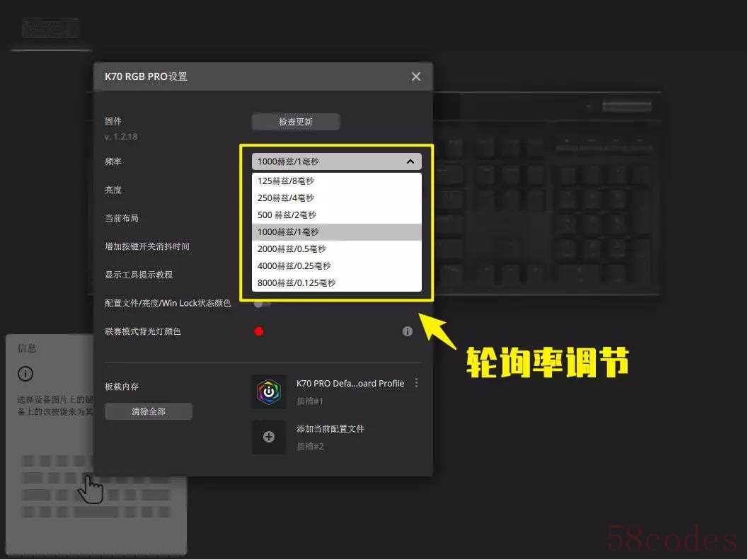Click the plus icon to add profile
Screen dimensions: 748x560
(269, 437)
